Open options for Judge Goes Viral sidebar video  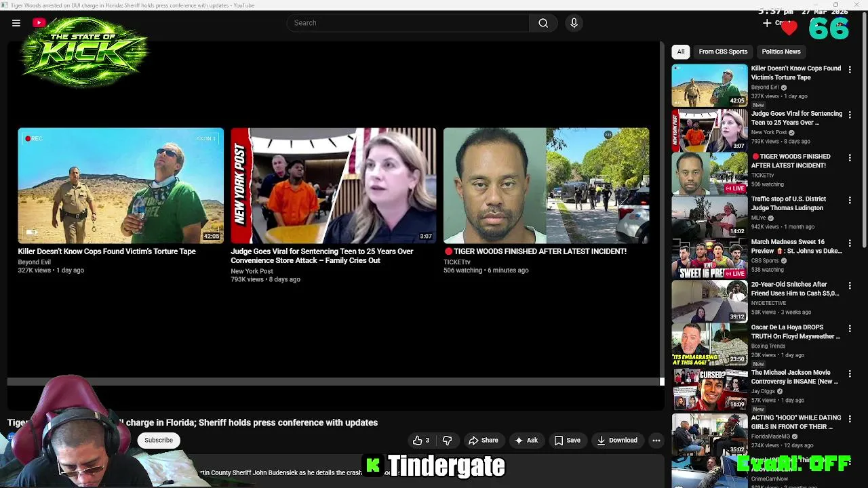coord(850,115)
